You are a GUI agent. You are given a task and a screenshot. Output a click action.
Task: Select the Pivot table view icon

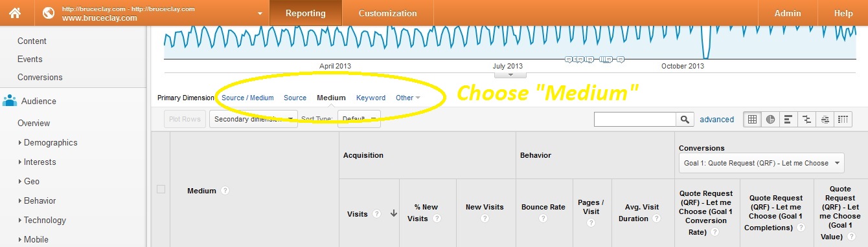[843, 119]
